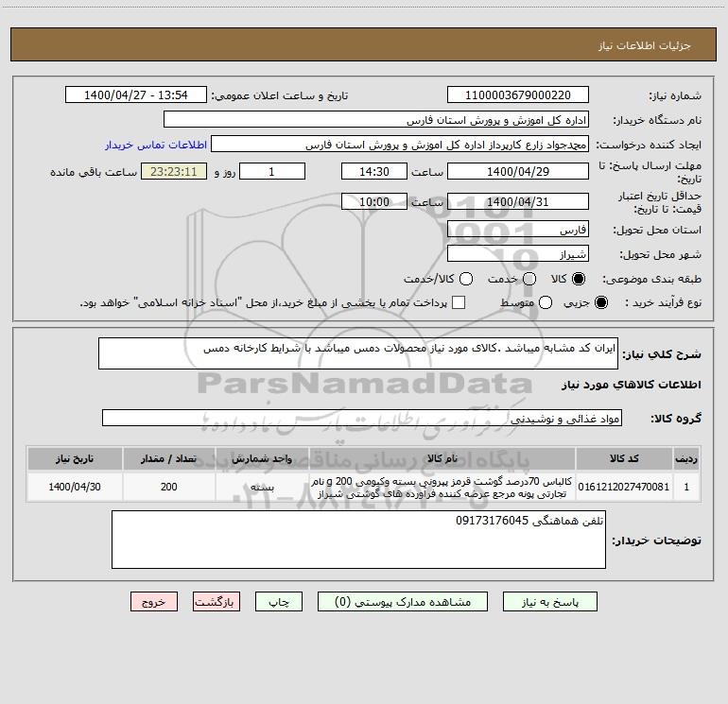
Task: Click the buyer notes box with phone number
Action: 358,540
